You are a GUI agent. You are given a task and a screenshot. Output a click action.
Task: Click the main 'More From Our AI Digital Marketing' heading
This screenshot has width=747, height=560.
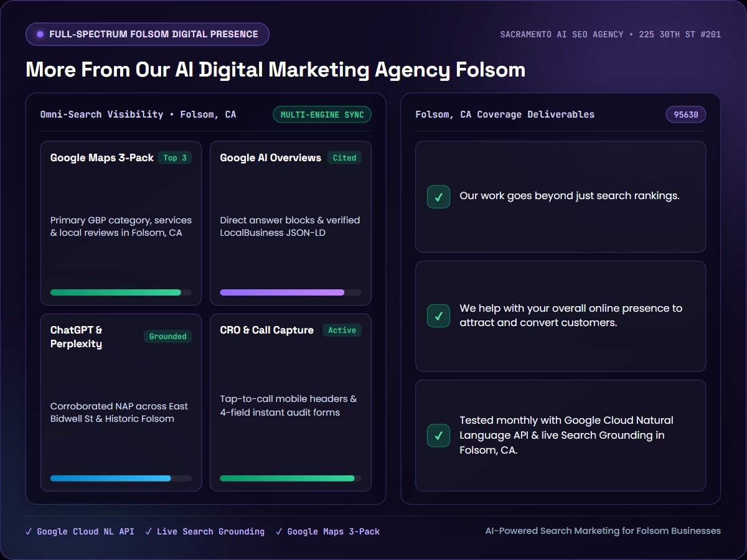coord(275,70)
